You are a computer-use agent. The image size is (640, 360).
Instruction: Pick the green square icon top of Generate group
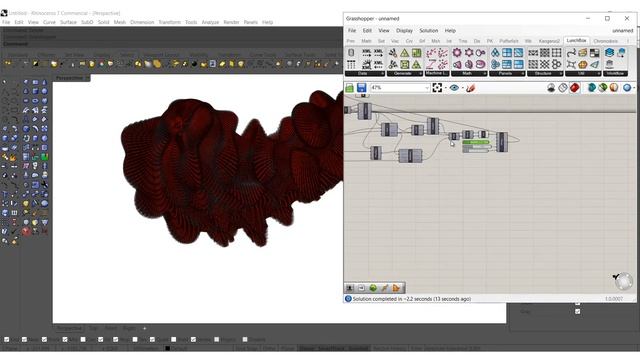tap(416, 53)
